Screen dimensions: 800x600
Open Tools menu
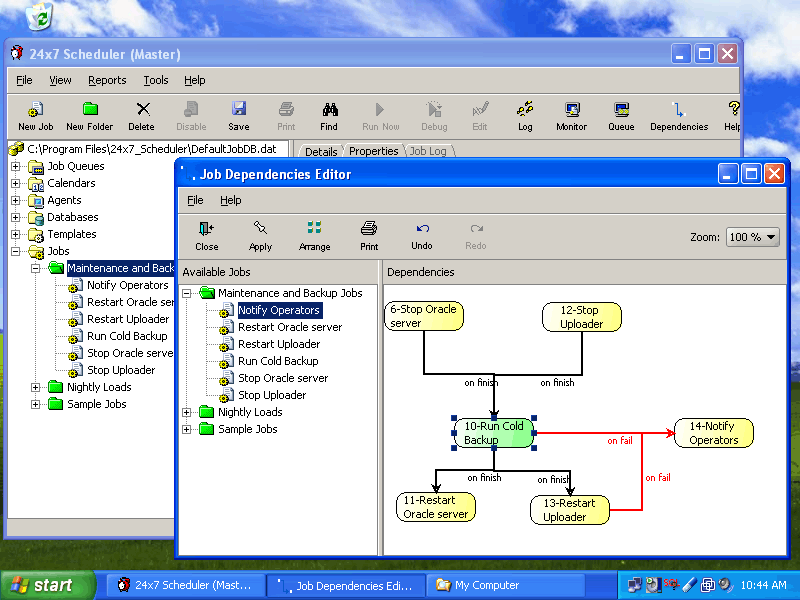(156, 80)
